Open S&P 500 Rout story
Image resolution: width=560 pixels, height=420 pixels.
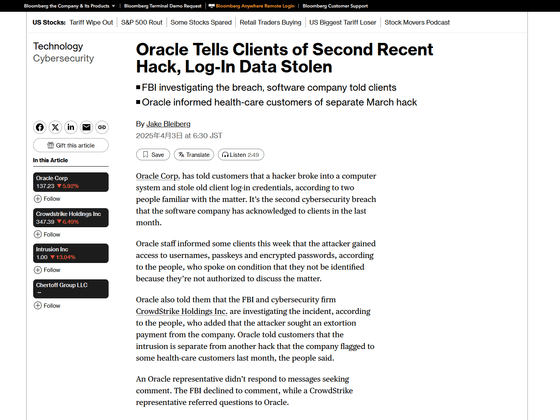click(141, 22)
